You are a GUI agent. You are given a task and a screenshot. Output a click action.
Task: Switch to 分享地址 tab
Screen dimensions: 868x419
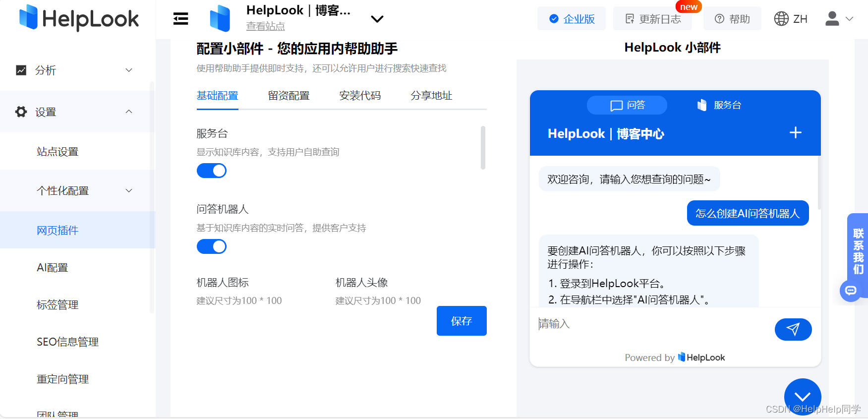(x=431, y=96)
